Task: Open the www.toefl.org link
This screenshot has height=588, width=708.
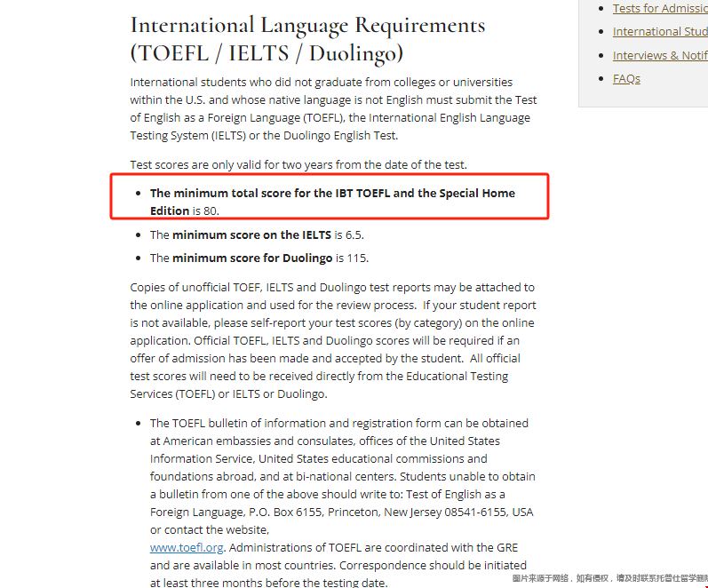Action: 187,548
